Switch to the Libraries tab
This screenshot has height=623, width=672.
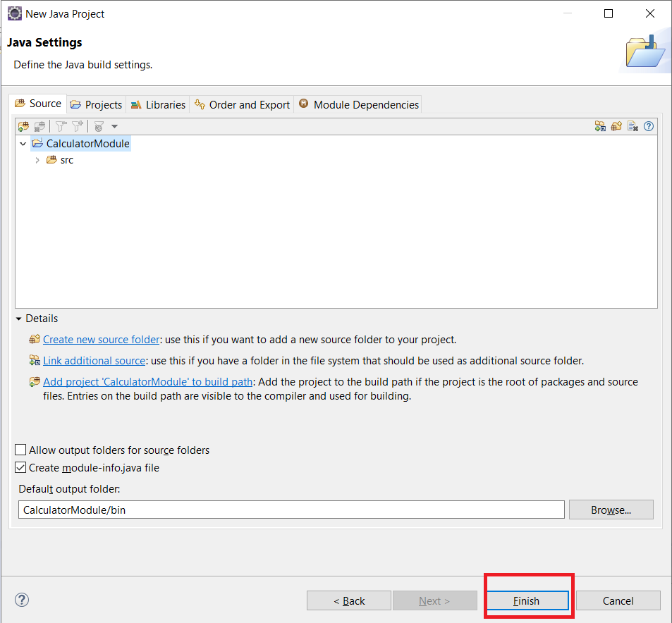pyautogui.click(x=158, y=104)
